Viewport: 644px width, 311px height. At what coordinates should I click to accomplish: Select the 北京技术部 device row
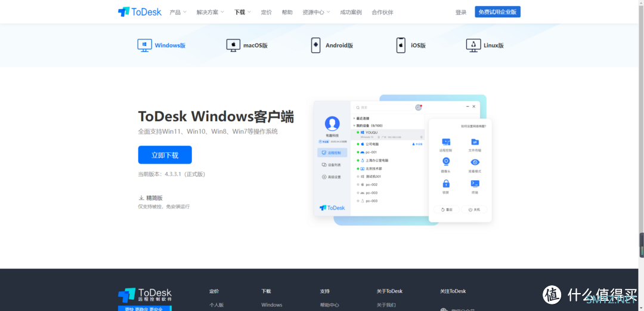(388, 169)
